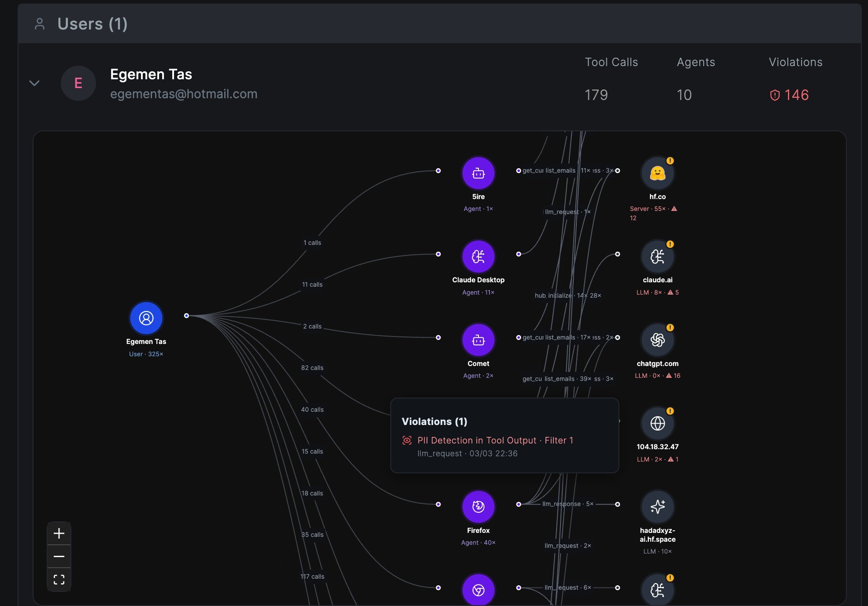
Task: Click the E user avatar
Action: pos(78,83)
